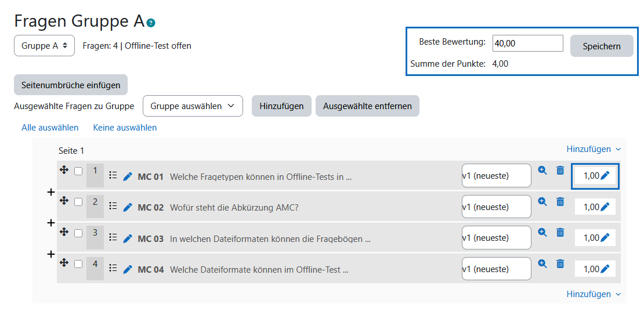Image resolution: width=644 pixels, height=311 pixels.
Task: Delete question MC 01 with trash icon
Action: tap(560, 170)
